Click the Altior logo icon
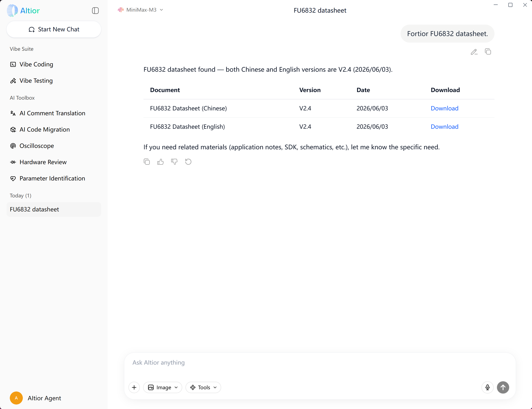 tap(12, 10)
